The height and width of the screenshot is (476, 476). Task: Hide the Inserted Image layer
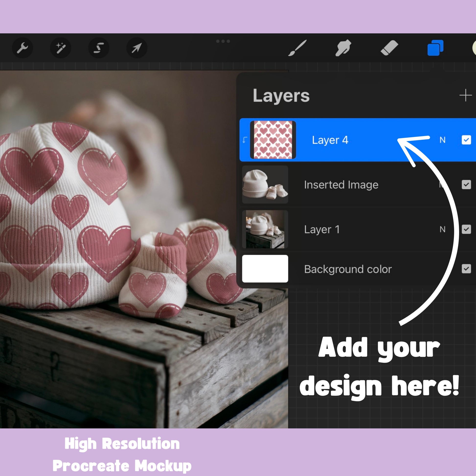pos(466,184)
